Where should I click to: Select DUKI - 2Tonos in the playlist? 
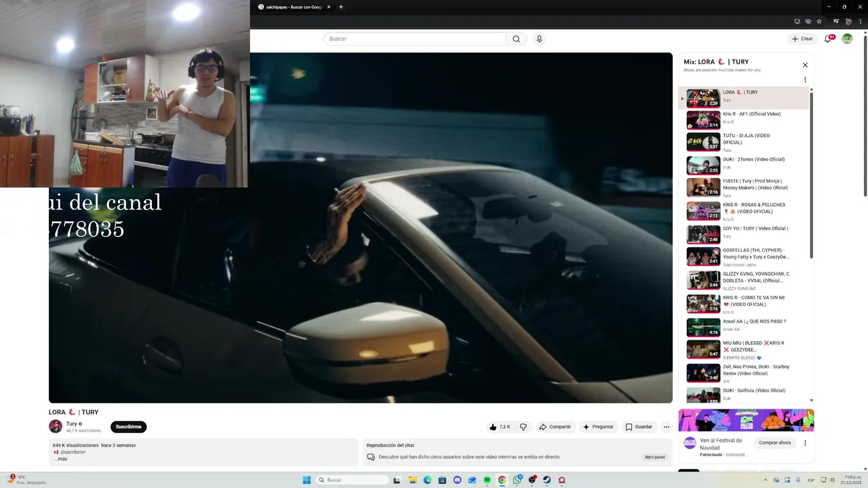[745, 165]
